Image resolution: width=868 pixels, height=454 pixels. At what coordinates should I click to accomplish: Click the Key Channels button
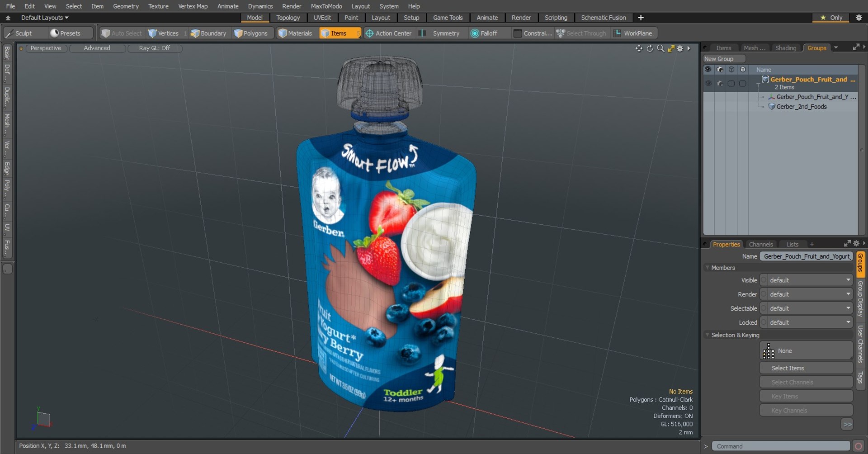(x=806, y=410)
